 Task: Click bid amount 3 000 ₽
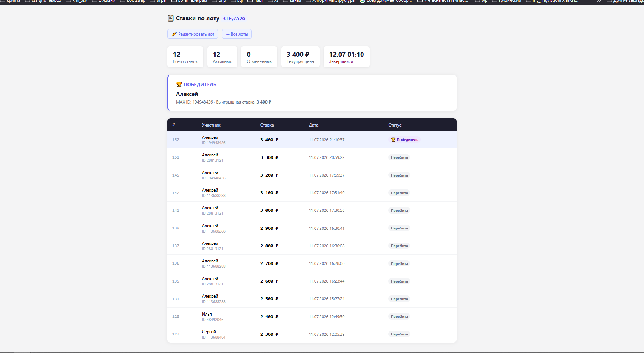(269, 210)
